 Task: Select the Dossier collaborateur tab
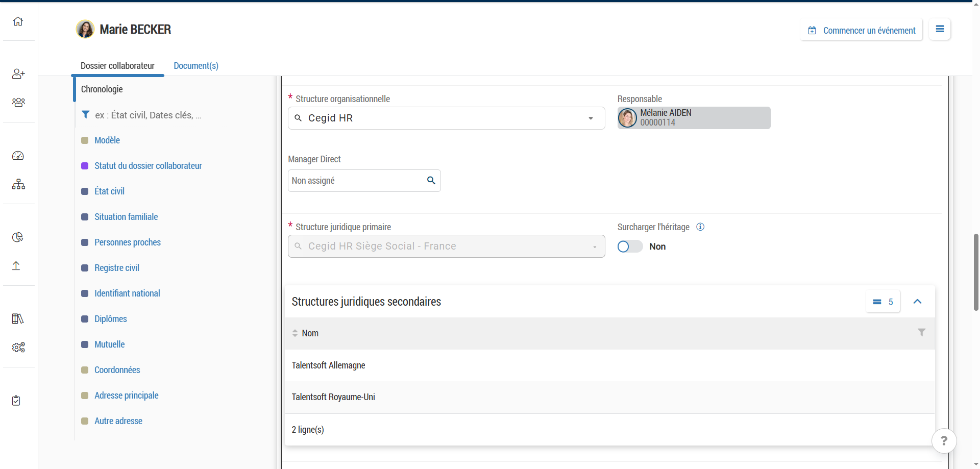point(117,66)
